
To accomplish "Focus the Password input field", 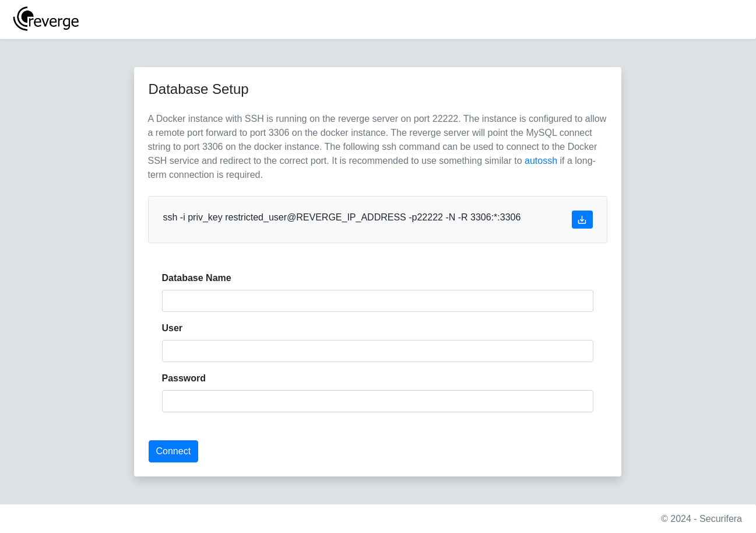I will pos(378,401).
